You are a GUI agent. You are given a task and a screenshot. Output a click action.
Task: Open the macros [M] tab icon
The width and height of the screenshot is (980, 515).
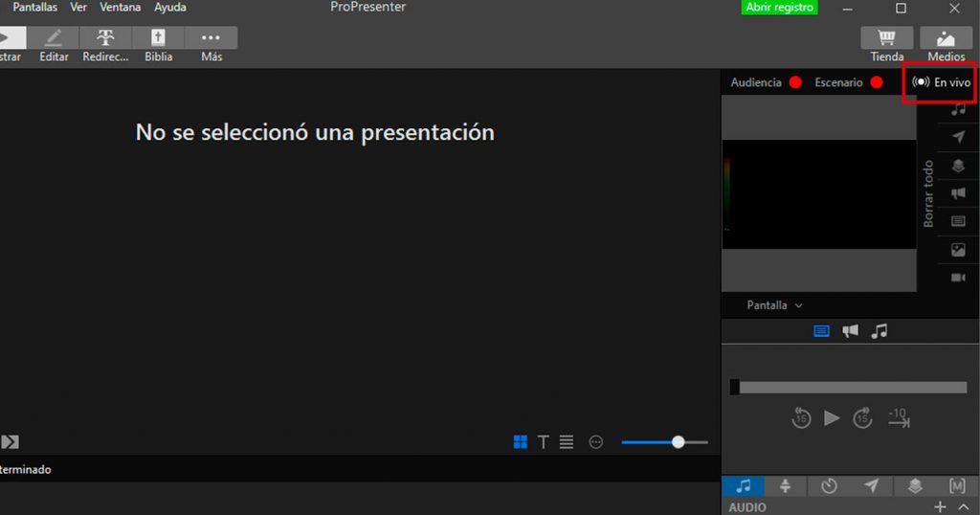pos(957,486)
